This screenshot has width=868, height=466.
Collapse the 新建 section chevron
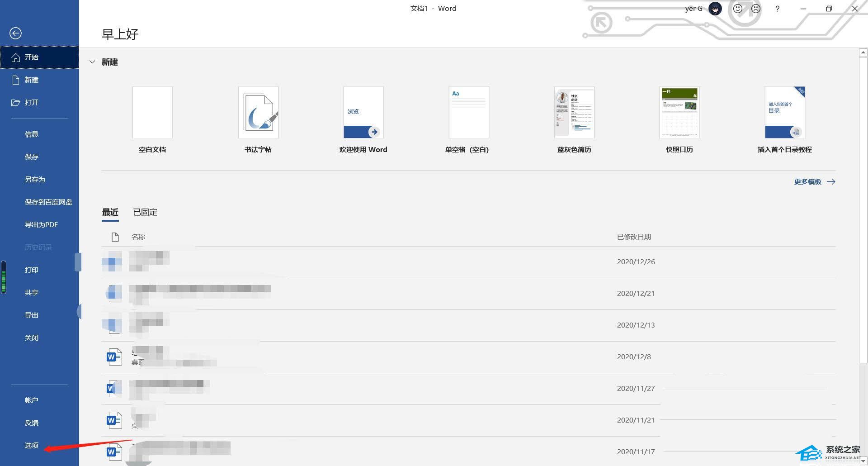[92, 62]
